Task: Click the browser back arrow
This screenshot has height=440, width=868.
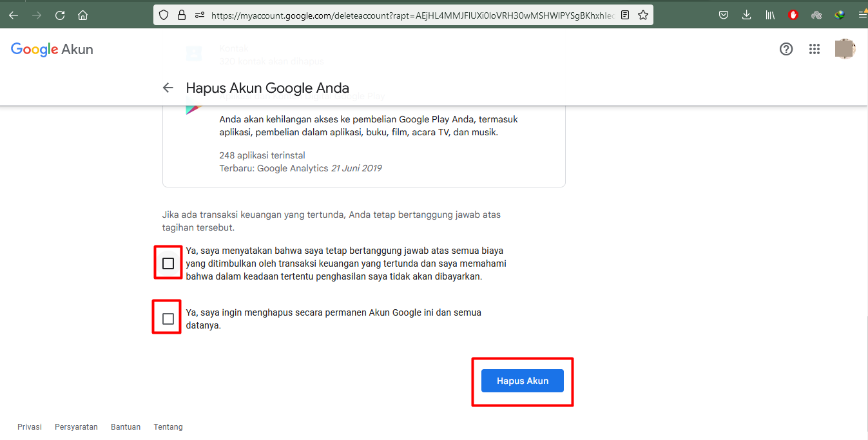Action: click(14, 15)
